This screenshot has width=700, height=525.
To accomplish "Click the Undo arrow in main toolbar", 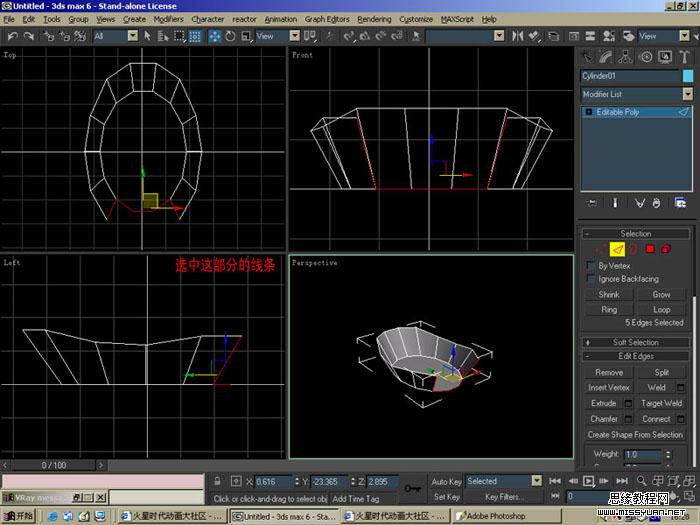I will click(x=13, y=36).
